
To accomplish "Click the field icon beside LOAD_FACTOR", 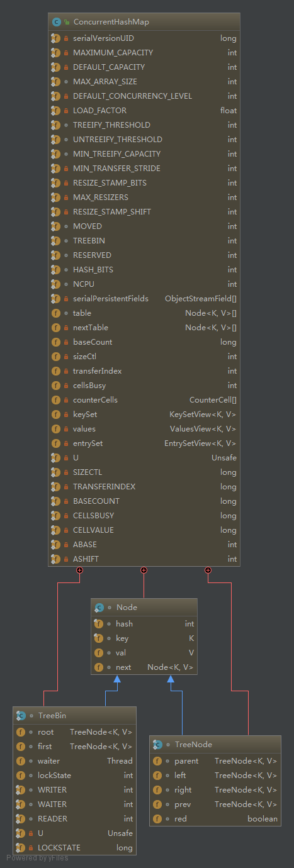I will (x=55, y=111).
